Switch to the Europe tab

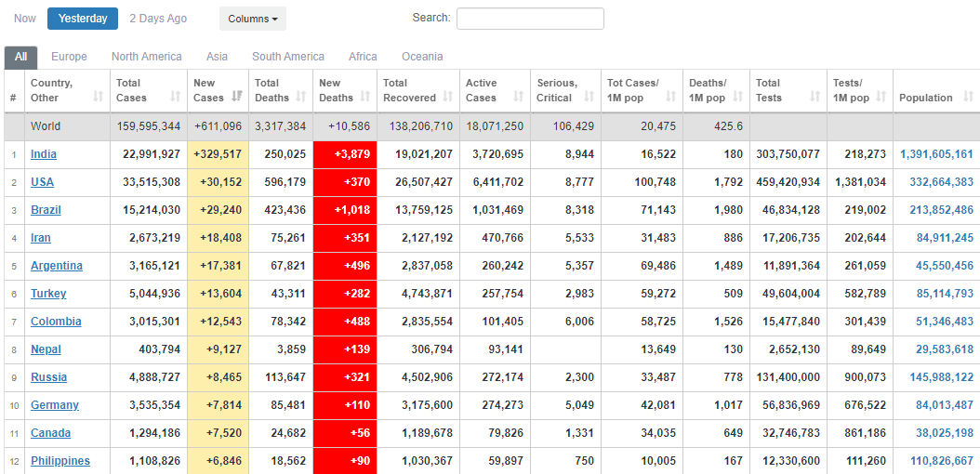coord(69,57)
